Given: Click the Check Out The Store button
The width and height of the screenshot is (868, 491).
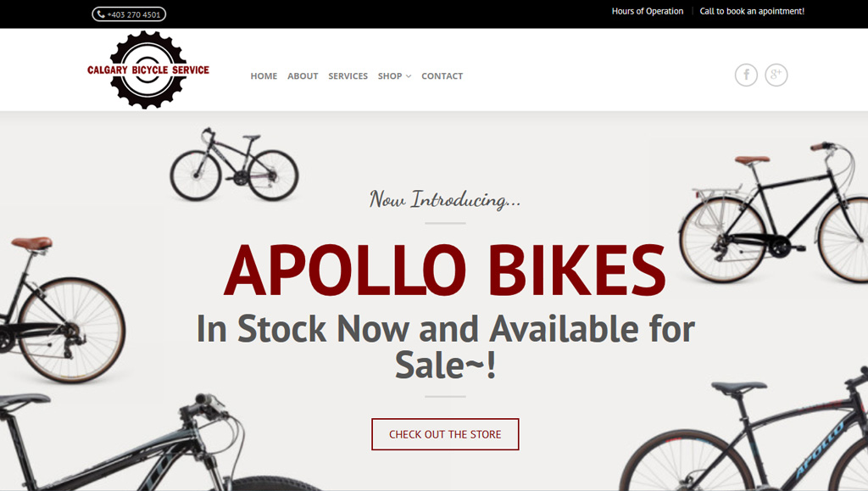Looking at the screenshot, I should 445,434.
